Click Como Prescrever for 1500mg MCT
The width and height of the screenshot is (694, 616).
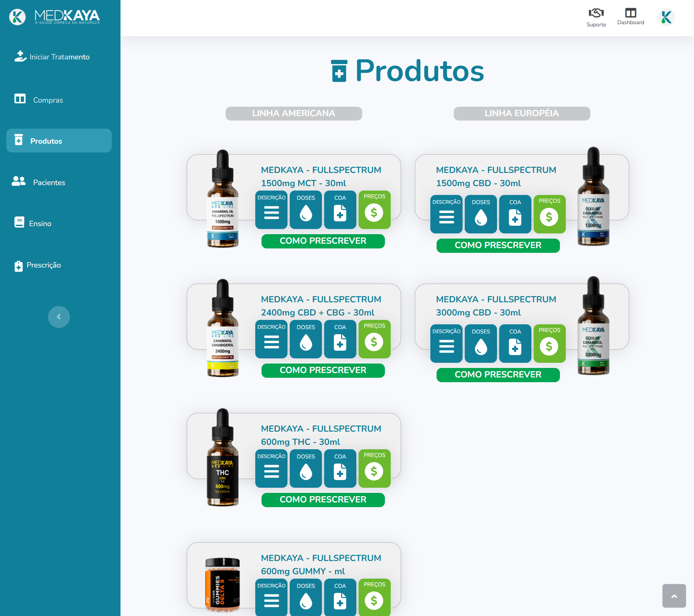click(x=323, y=241)
